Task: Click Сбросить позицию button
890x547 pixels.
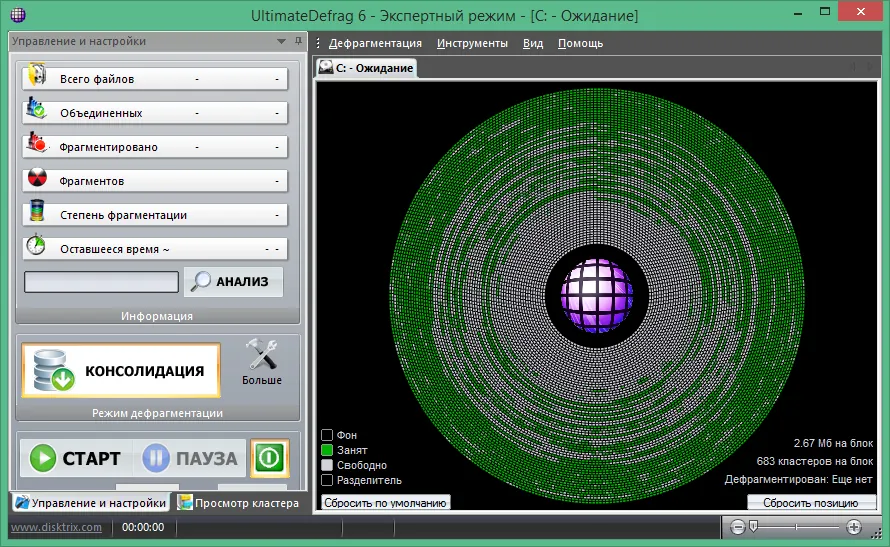Action: [x=811, y=503]
